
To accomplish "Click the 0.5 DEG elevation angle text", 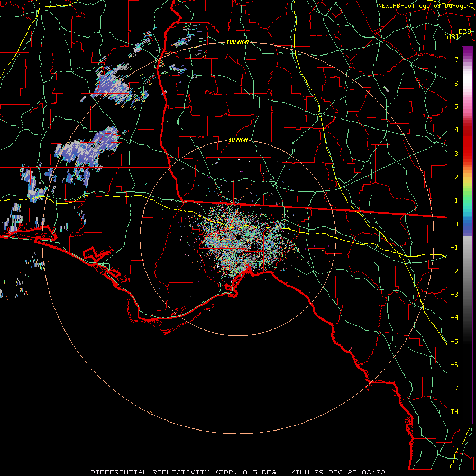I will tap(260, 472).
